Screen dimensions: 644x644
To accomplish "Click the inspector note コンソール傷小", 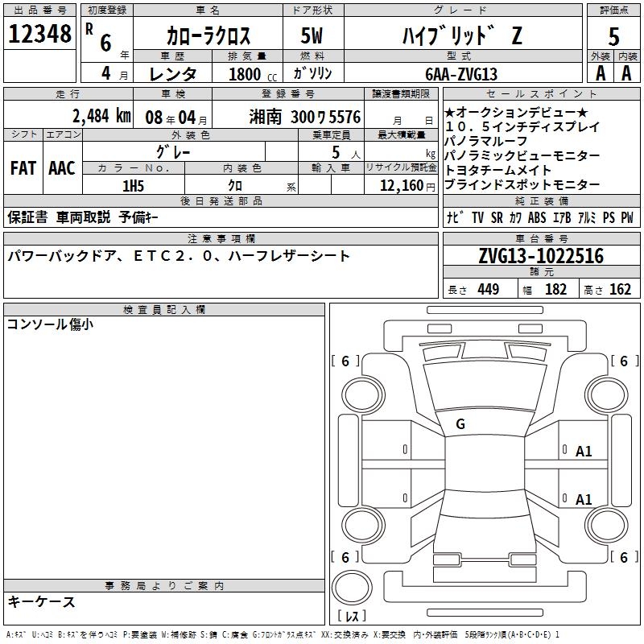I will 50,324.
